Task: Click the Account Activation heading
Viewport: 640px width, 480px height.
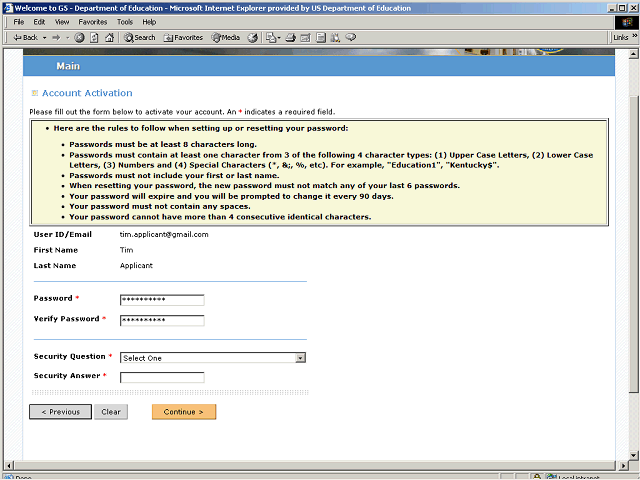Action: tap(87, 93)
